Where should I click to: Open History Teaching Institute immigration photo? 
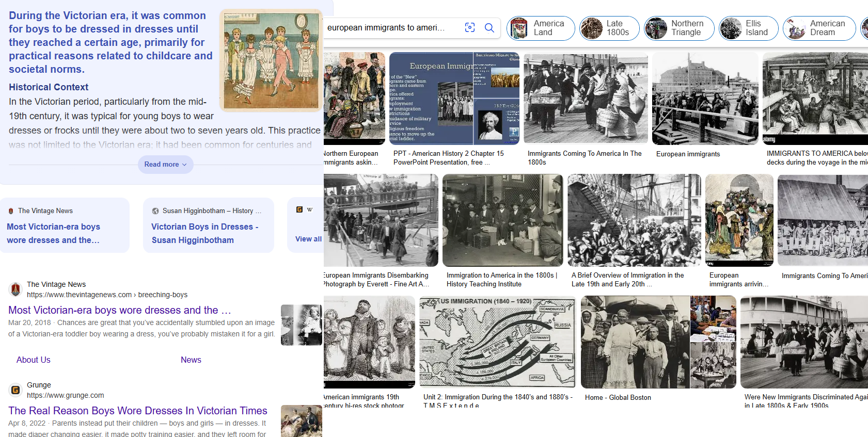pos(503,220)
